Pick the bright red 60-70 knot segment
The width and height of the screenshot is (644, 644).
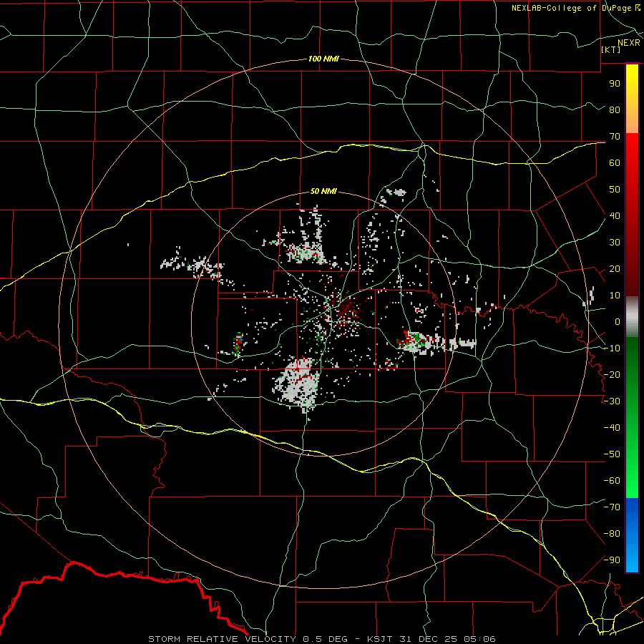coord(632,148)
